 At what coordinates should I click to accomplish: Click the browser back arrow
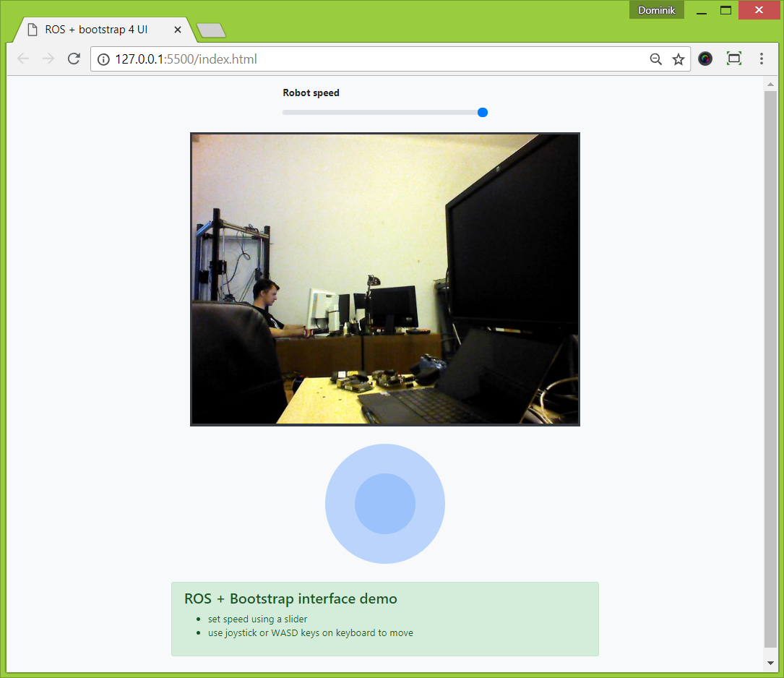point(23,59)
